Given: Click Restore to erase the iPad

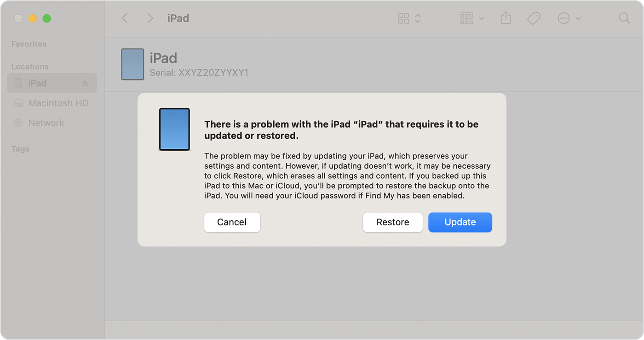Looking at the screenshot, I should coord(393,222).
